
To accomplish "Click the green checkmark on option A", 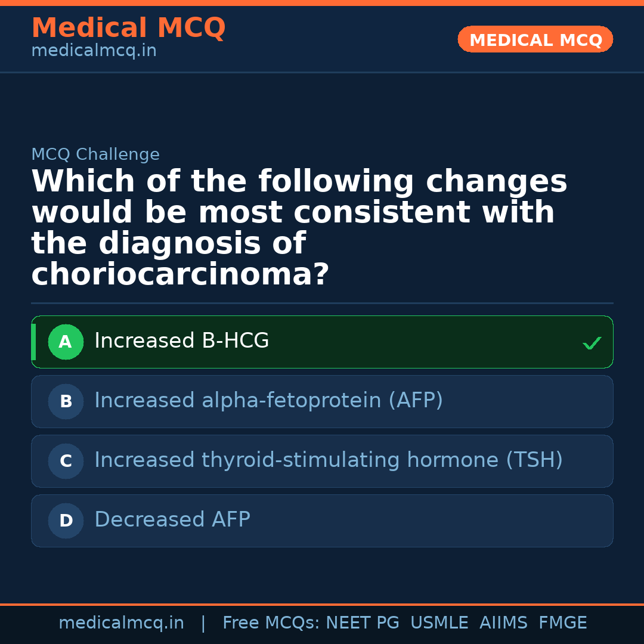I will tap(592, 343).
